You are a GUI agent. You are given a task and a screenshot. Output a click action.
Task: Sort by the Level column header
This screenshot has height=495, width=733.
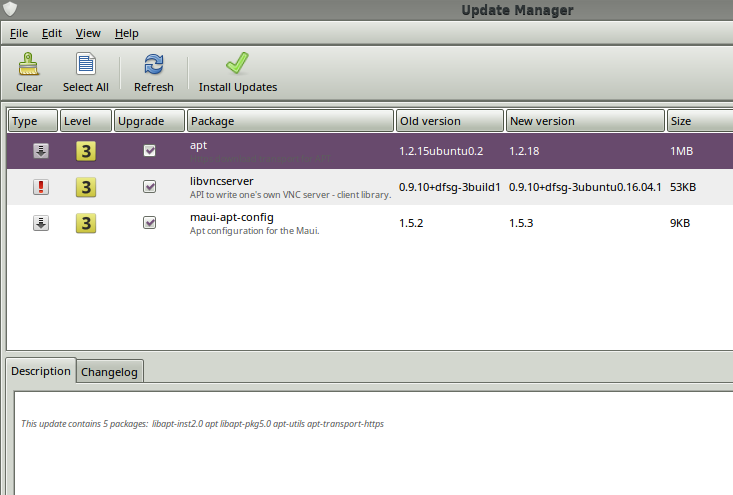(85, 121)
